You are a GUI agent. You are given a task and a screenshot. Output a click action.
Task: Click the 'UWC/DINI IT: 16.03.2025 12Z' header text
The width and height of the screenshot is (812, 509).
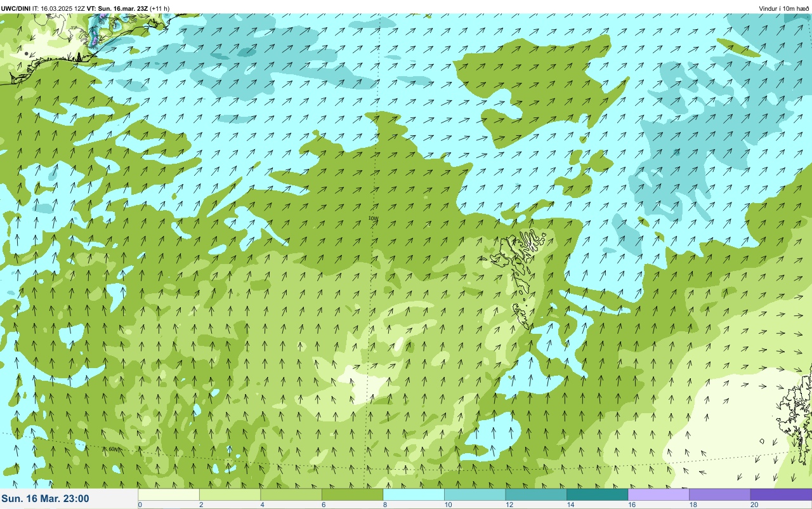click(43, 8)
